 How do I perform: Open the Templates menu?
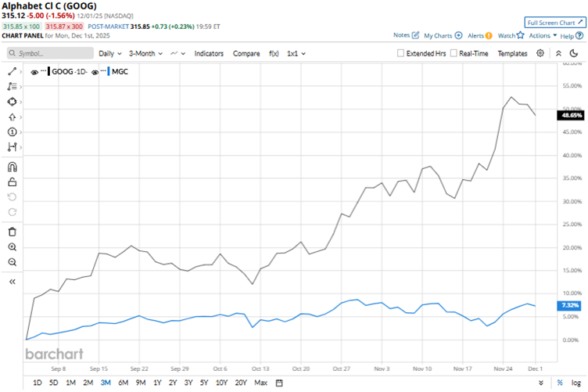click(x=512, y=54)
